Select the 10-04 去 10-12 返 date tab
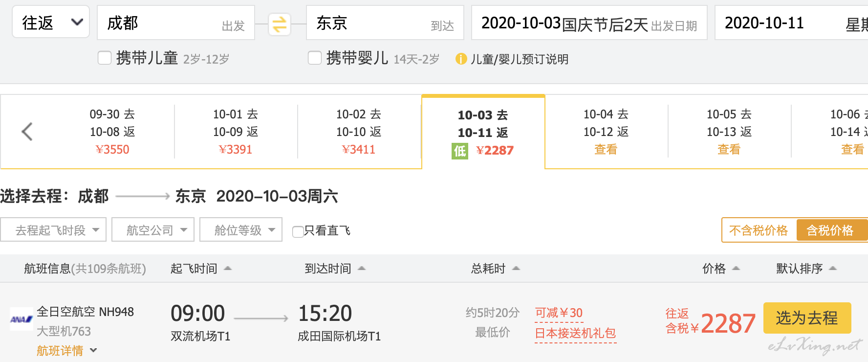Viewport: 868px width, 362px height. (x=606, y=132)
